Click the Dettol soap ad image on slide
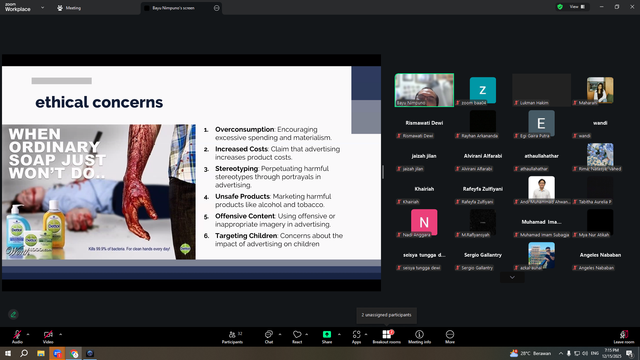Screen dimensions: 640x360 tap(99, 192)
